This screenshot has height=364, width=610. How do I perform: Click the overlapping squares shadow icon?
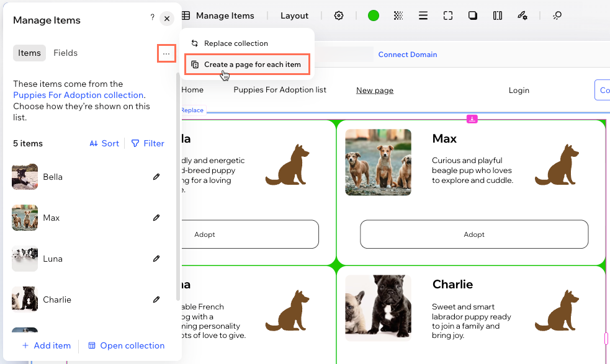[x=473, y=16]
